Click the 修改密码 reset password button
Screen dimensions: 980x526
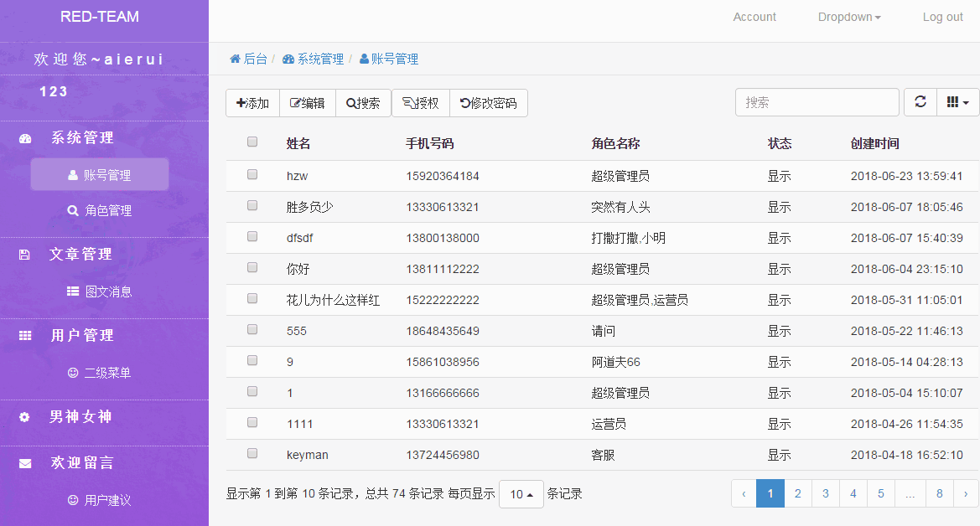(x=488, y=103)
